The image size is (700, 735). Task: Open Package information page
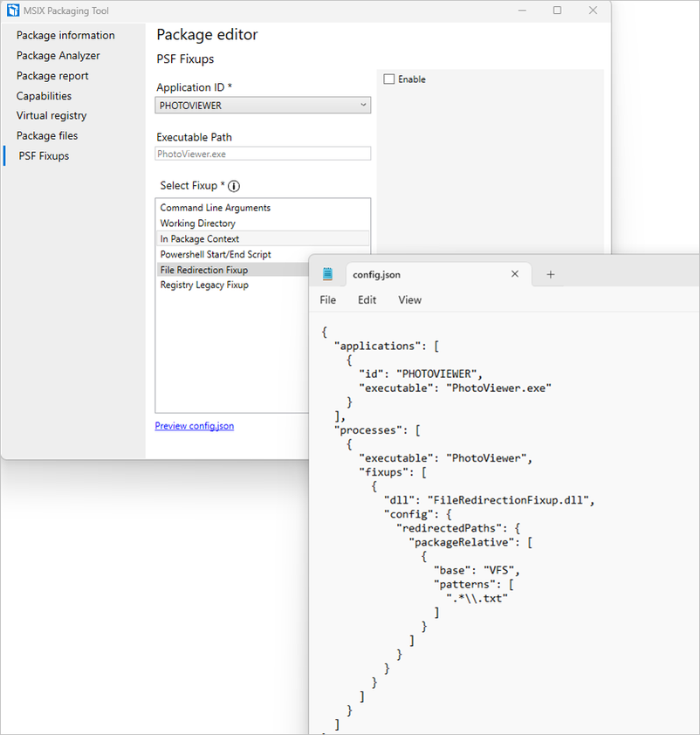point(65,35)
